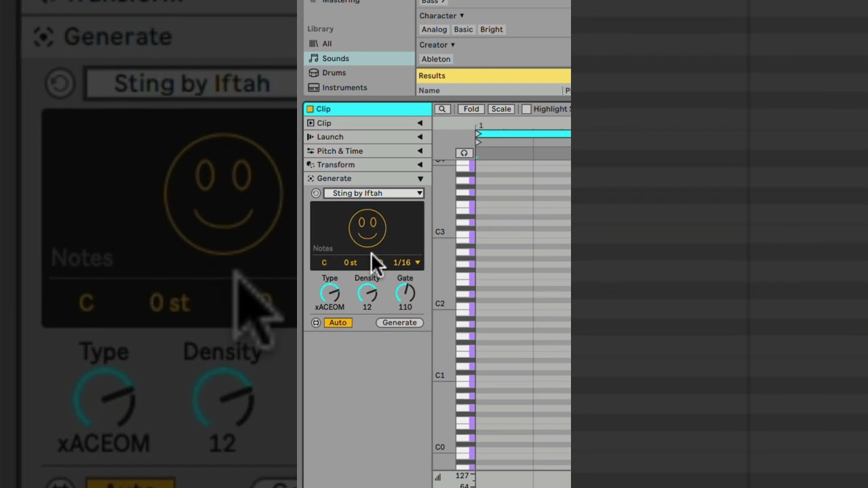Switch to the Transform tab
This screenshot has height=488, width=868.
click(x=366, y=165)
